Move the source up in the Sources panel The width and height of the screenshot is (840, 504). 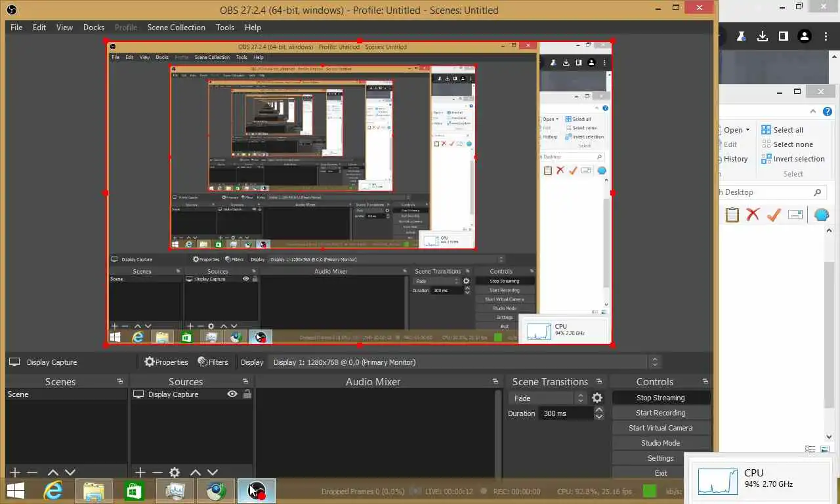point(196,472)
